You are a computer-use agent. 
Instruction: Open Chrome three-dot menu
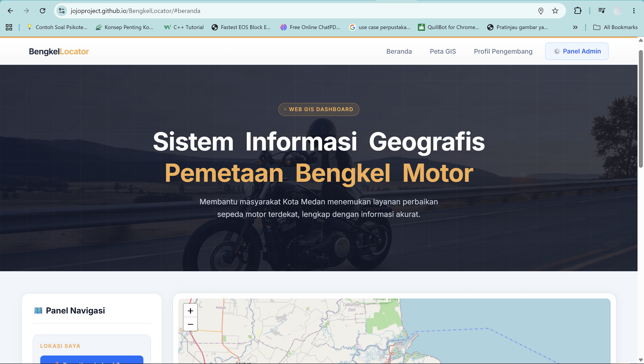(634, 11)
